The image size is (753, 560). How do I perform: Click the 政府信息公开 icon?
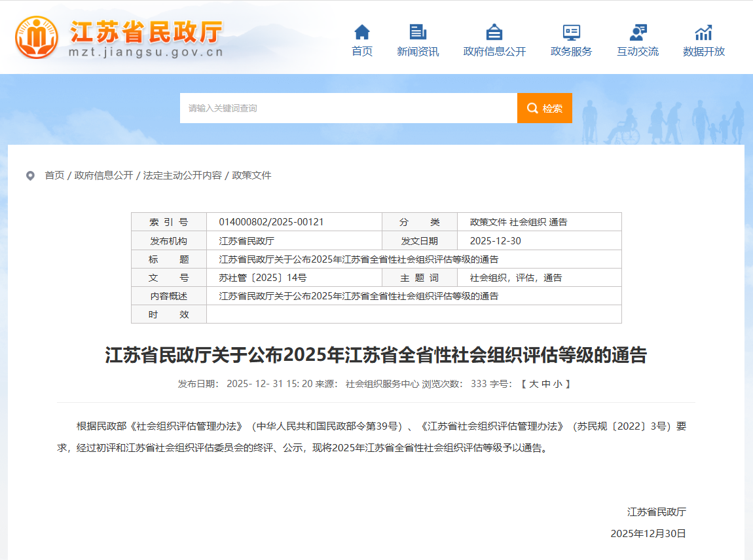pos(494,31)
